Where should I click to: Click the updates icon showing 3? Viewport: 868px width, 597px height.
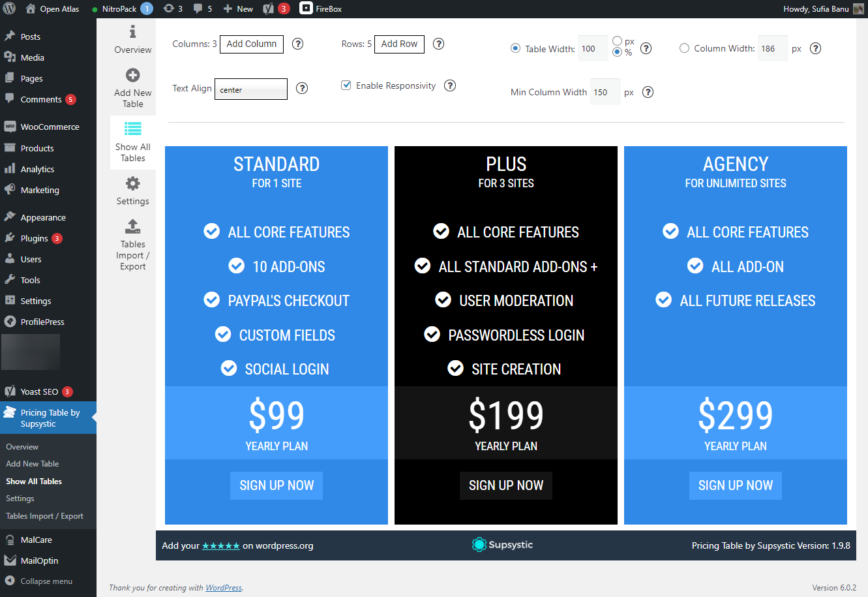click(x=173, y=8)
